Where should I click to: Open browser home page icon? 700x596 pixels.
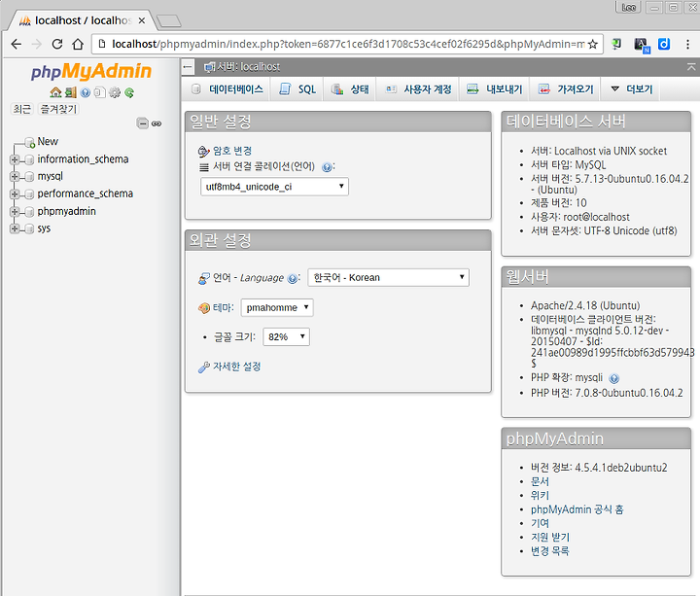[78, 44]
